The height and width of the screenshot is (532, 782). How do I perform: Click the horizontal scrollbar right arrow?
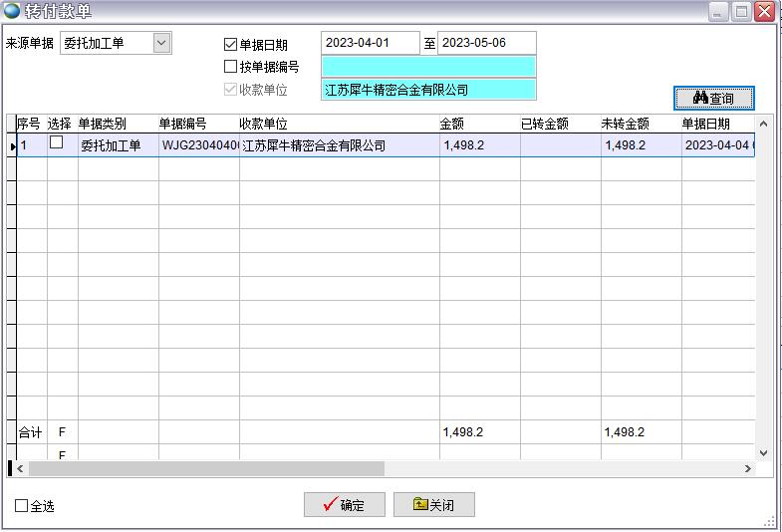point(748,468)
